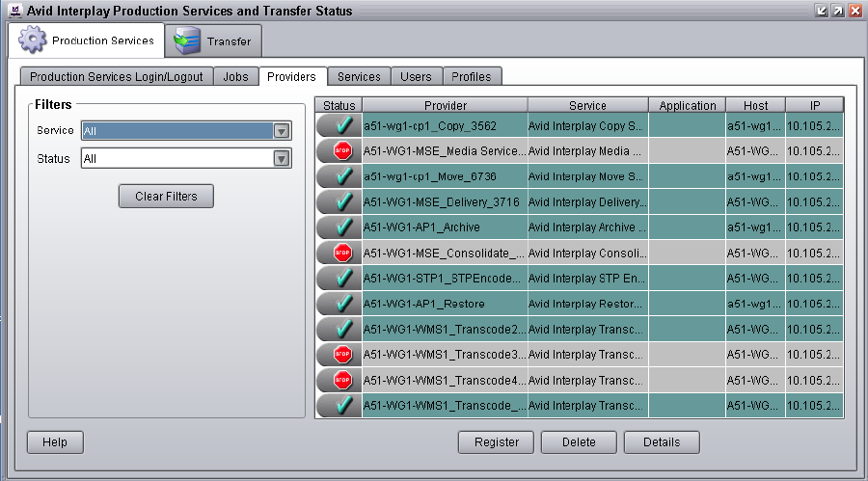Image resolution: width=868 pixels, height=481 pixels.
Task: Open the Profiles tab
Action: tap(471, 76)
